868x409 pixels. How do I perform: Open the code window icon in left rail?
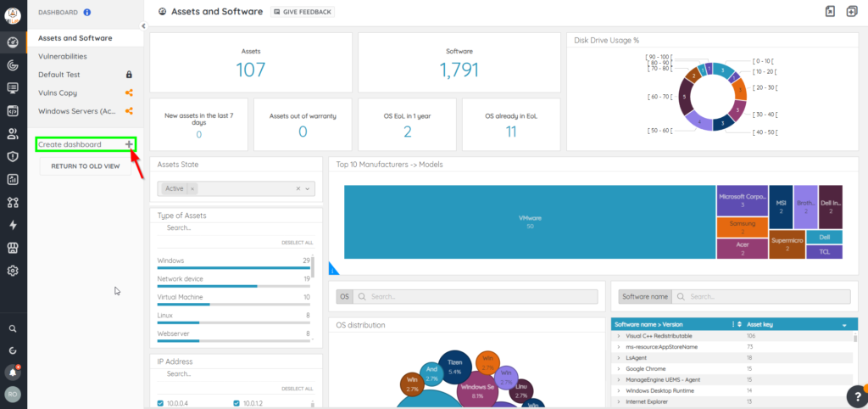coord(14,110)
